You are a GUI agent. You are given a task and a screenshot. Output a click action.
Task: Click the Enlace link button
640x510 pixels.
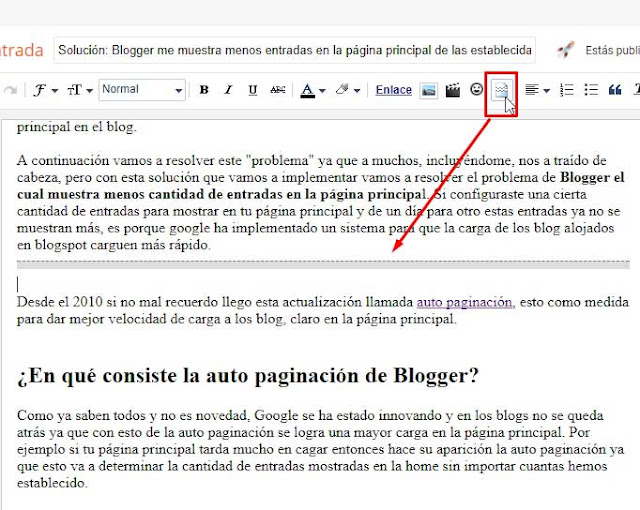coord(393,90)
